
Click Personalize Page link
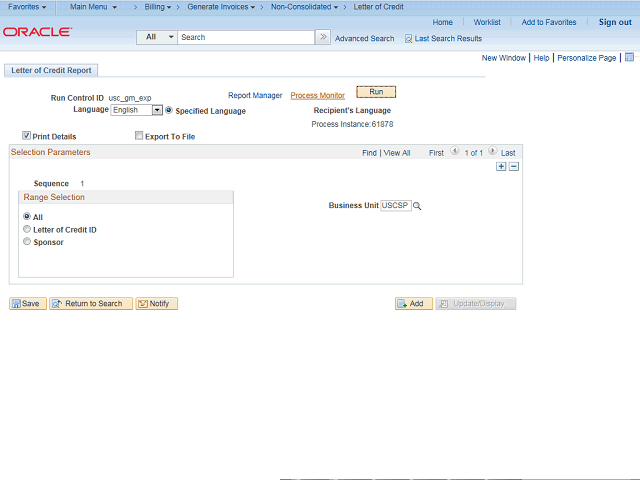coord(587,58)
